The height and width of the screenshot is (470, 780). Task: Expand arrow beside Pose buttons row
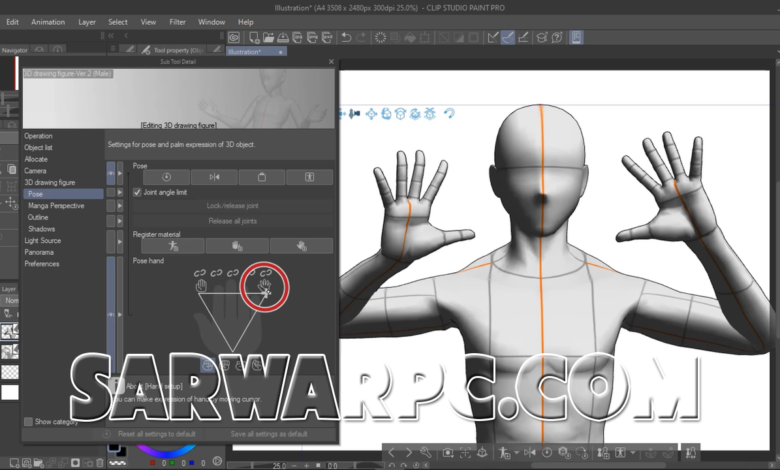(119, 174)
